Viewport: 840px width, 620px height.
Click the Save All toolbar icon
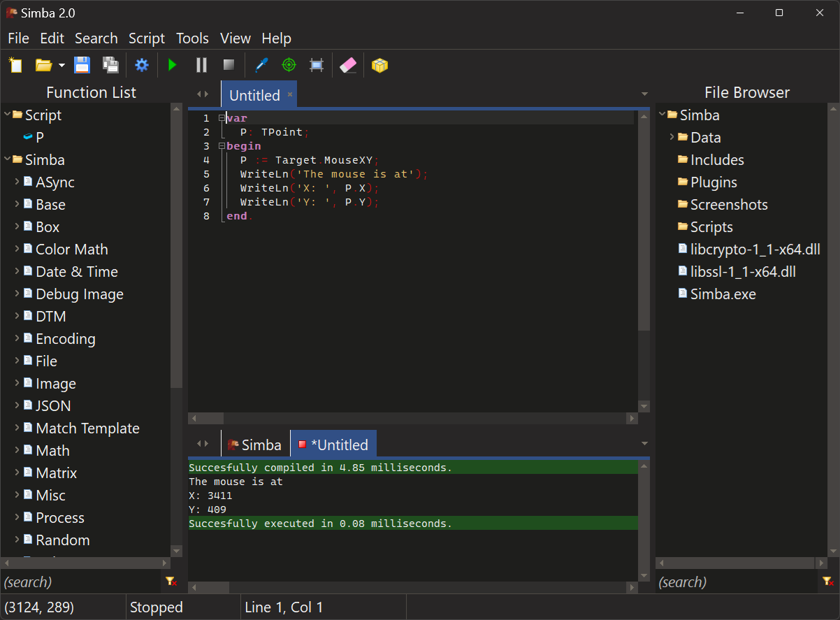tap(110, 65)
